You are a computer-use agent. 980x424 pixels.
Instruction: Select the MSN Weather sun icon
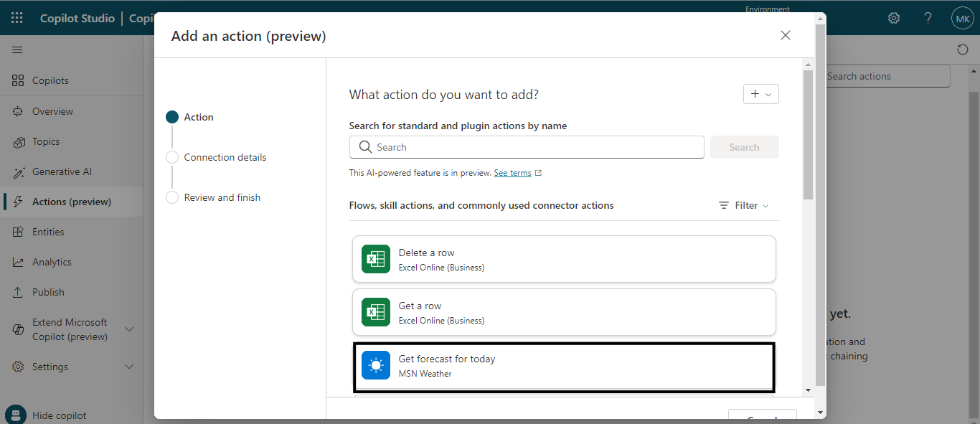[x=376, y=365]
